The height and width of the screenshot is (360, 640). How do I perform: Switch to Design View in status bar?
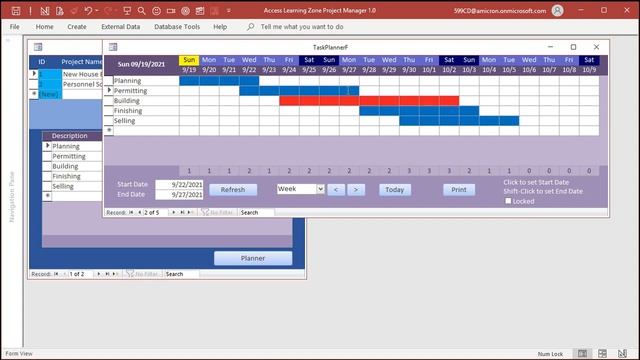click(x=622, y=353)
